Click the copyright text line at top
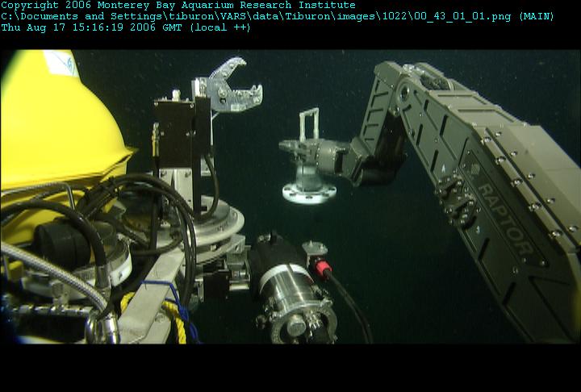This screenshot has height=392, width=581. coord(178,5)
